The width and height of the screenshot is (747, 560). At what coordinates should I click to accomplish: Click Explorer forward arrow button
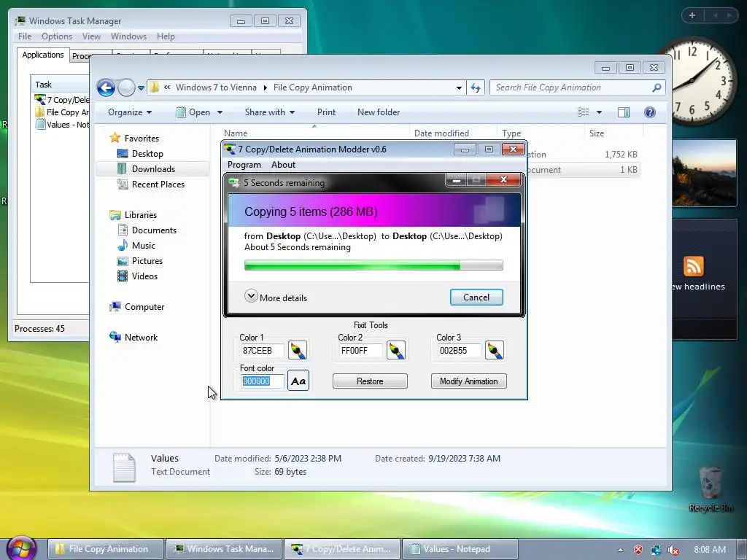(x=125, y=87)
